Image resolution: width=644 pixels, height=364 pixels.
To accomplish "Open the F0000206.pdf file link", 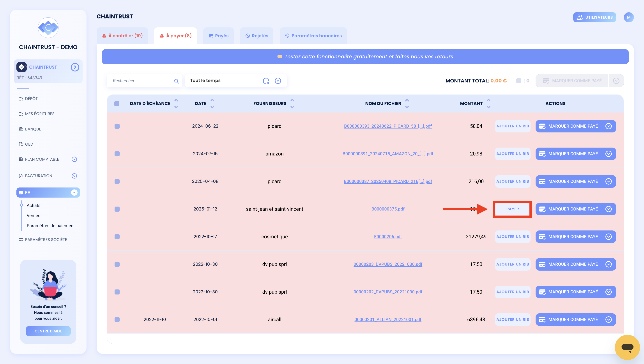I will click(388, 237).
